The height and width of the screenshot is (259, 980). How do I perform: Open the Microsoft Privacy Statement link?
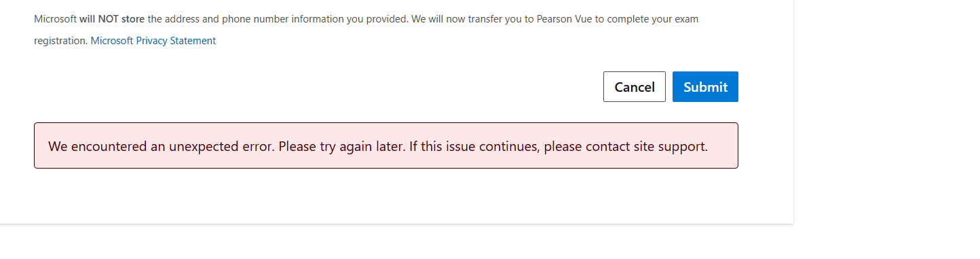[x=153, y=41]
